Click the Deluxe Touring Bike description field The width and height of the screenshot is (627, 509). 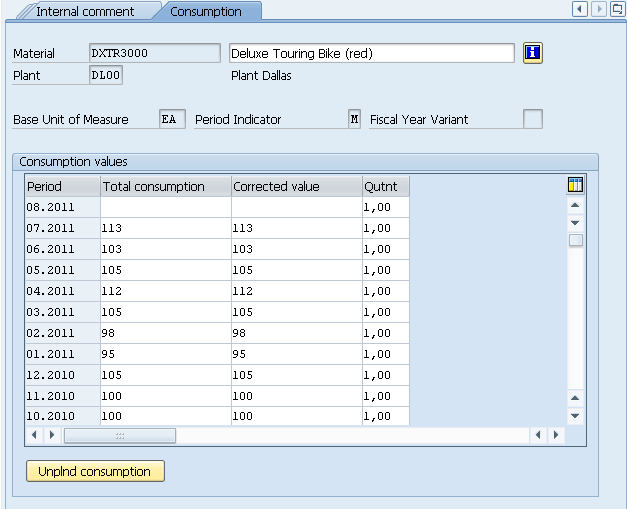tap(371, 53)
